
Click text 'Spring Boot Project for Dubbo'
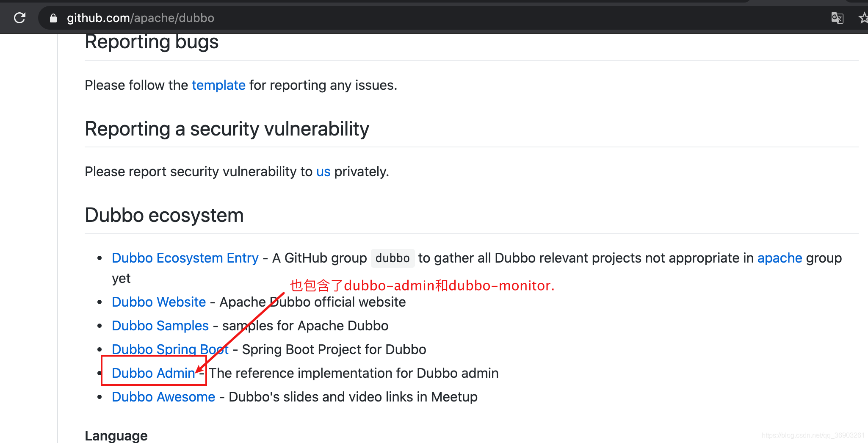(x=334, y=349)
